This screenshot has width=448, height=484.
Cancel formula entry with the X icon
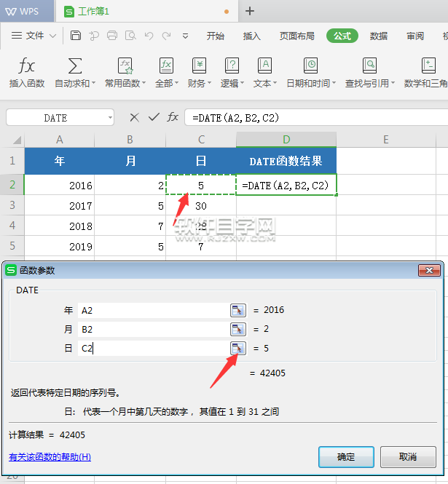[x=134, y=117]
